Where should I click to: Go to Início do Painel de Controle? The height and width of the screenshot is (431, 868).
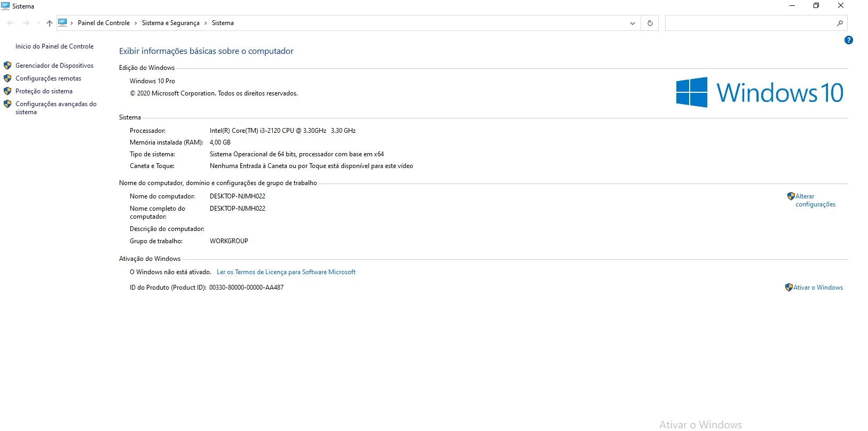54,46
